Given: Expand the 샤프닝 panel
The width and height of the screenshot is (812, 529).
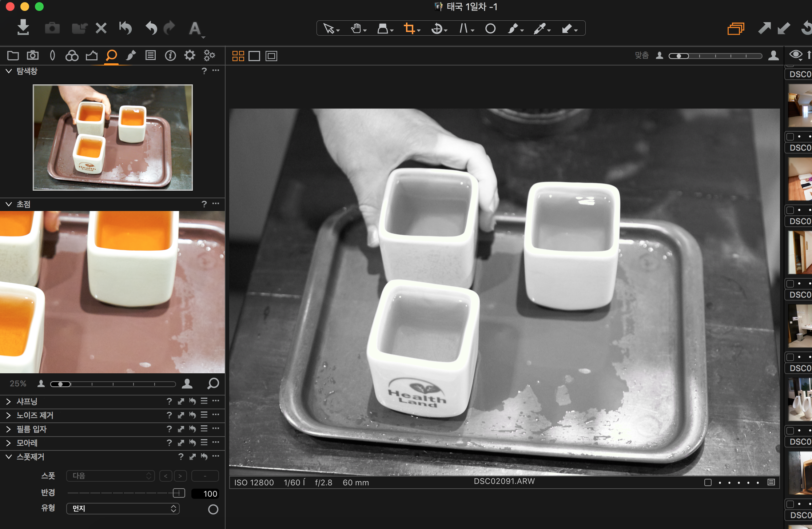Looking at the screenshot, I should tap(8, 401).
